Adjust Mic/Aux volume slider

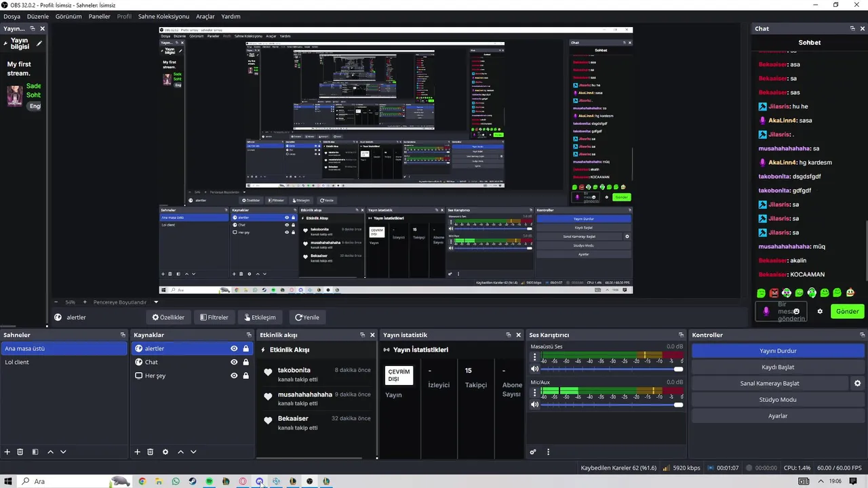(x=612, y=405)
